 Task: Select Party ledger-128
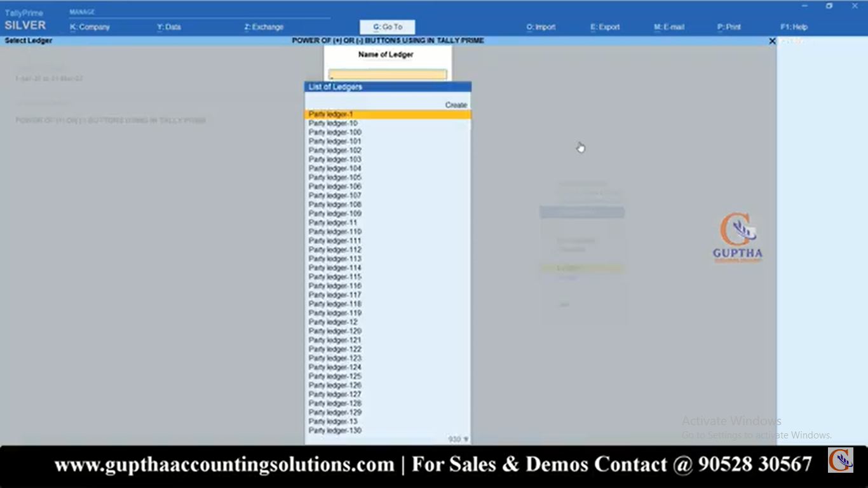pyautogui.click(x=388, y=403)
